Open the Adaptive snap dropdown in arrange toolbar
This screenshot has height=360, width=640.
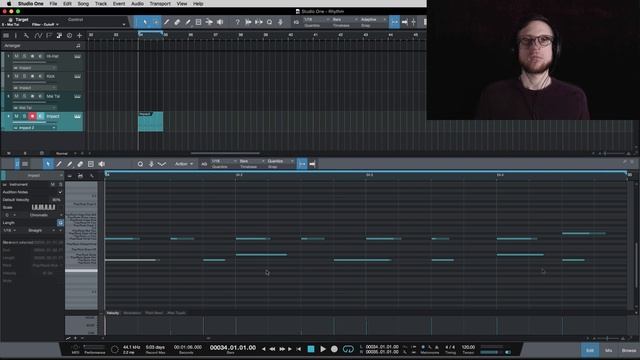point(373,20)
